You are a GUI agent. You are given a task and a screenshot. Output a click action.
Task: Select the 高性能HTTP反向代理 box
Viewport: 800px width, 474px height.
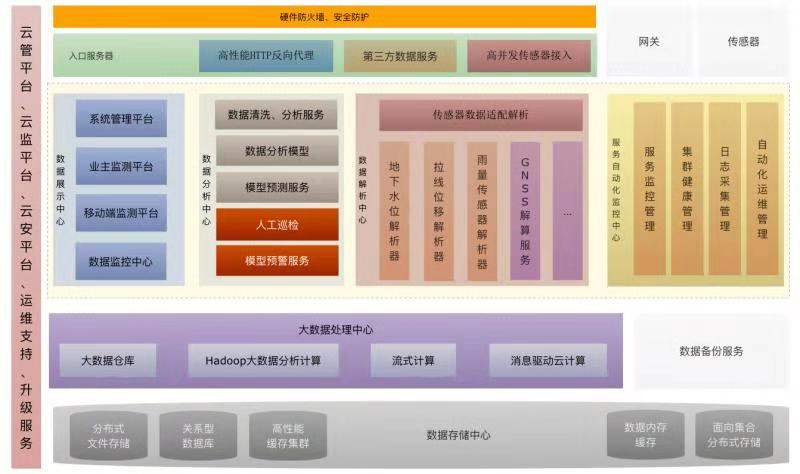(x=265, y=56)
